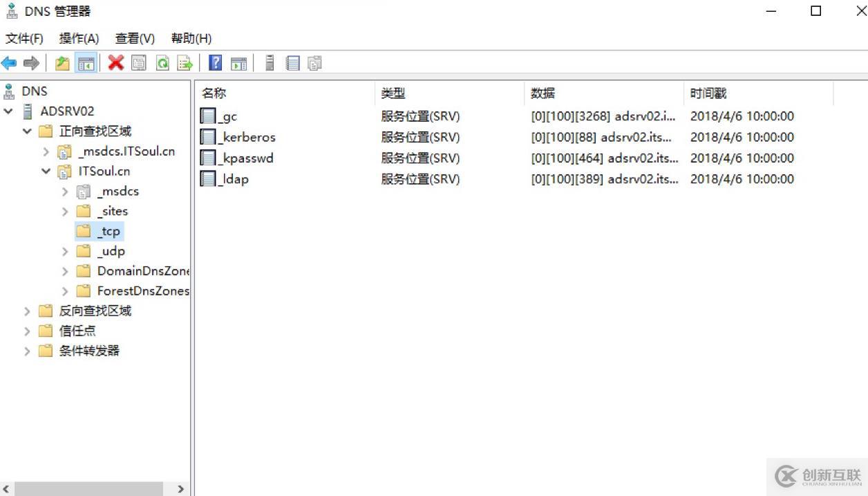Image resolution: width=868 pixels, height=496 pixels.
Task: Select the 条件转发器 tree item
Action: (x=89, y=351)
